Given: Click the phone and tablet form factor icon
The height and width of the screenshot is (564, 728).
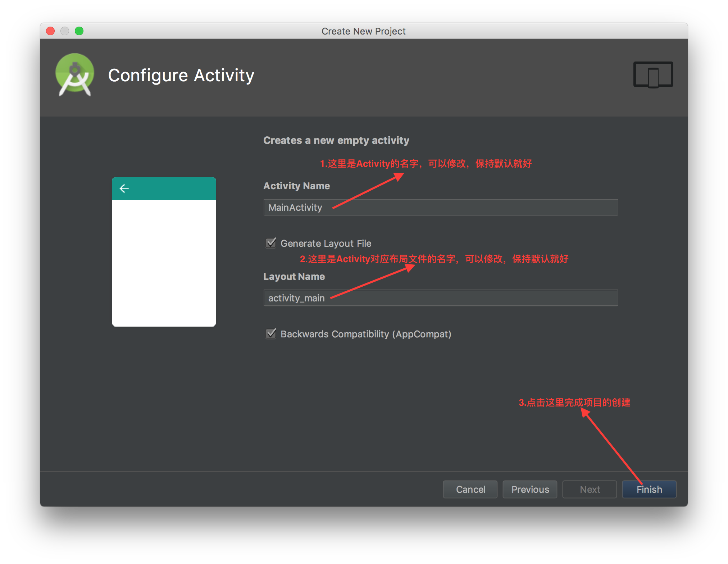Looking at the screenshot, I should 653,75.
